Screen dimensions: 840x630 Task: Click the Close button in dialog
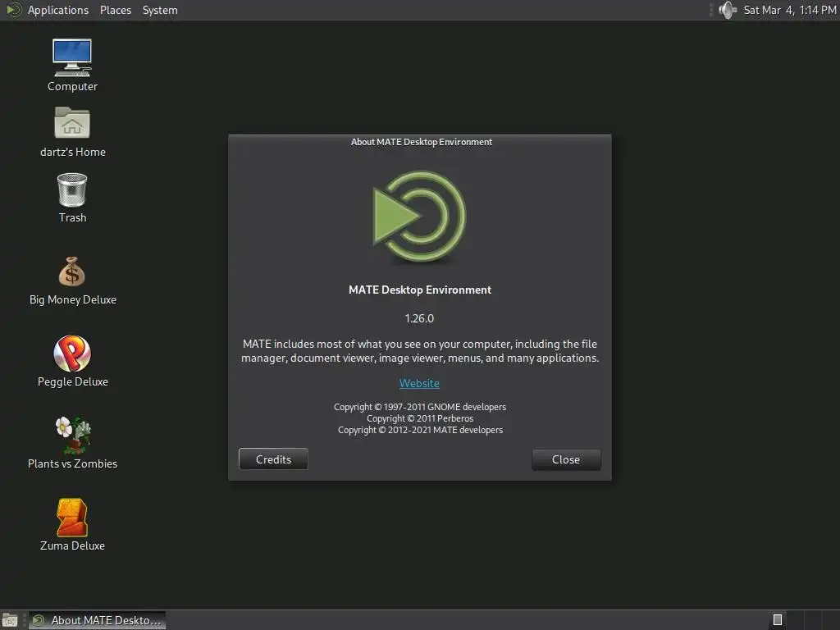coord(566,459)
